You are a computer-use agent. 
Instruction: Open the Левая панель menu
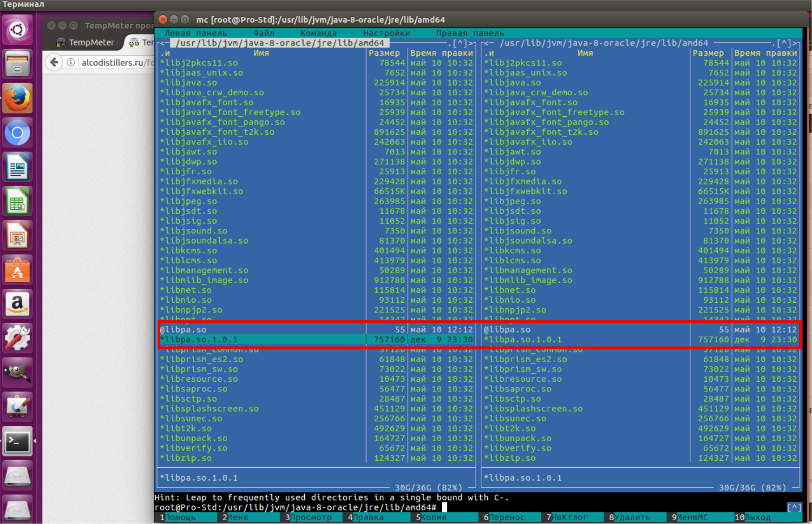coord(196,33)
